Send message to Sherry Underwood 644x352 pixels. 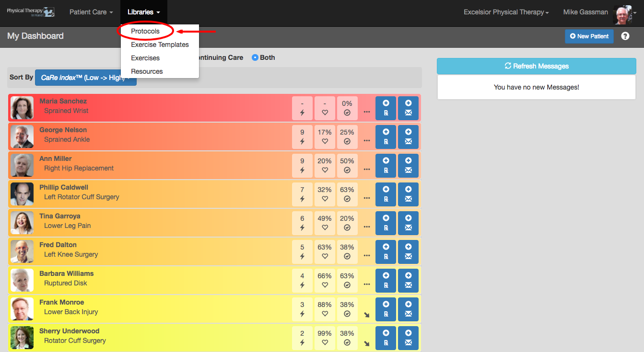408,338
